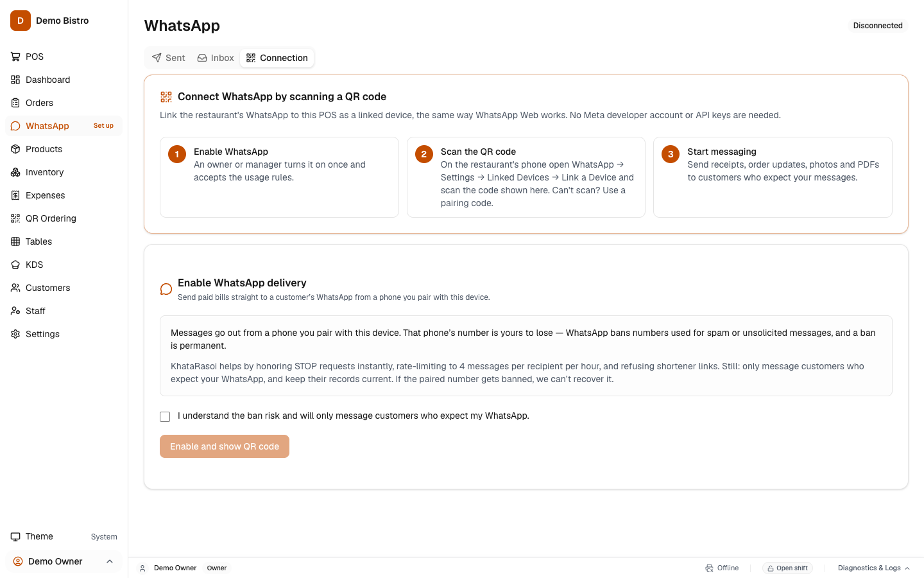The image size is (924, 578).
Task: Open QR Ordering icon in sidebar
Action: coord(15,218)
